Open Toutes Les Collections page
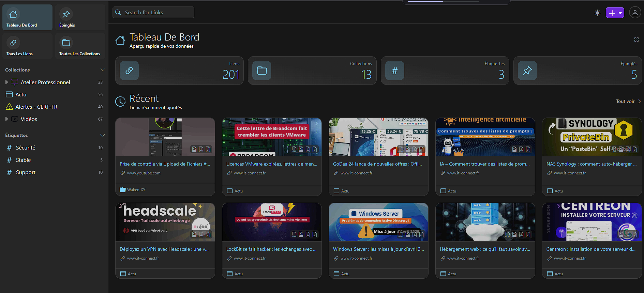Viewport: 644px width, 293px height. tap(80, 46)
